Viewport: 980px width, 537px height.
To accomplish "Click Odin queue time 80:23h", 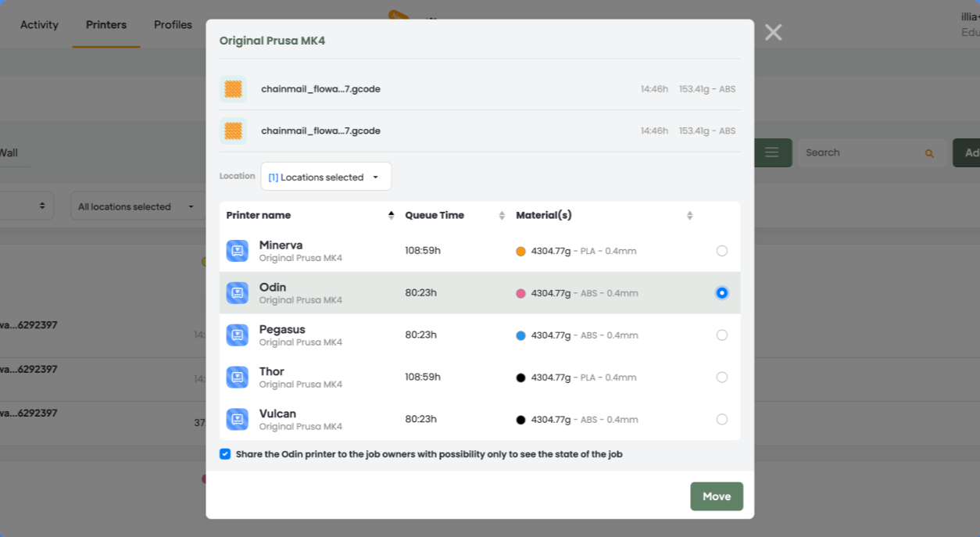I will coord(420,293).
